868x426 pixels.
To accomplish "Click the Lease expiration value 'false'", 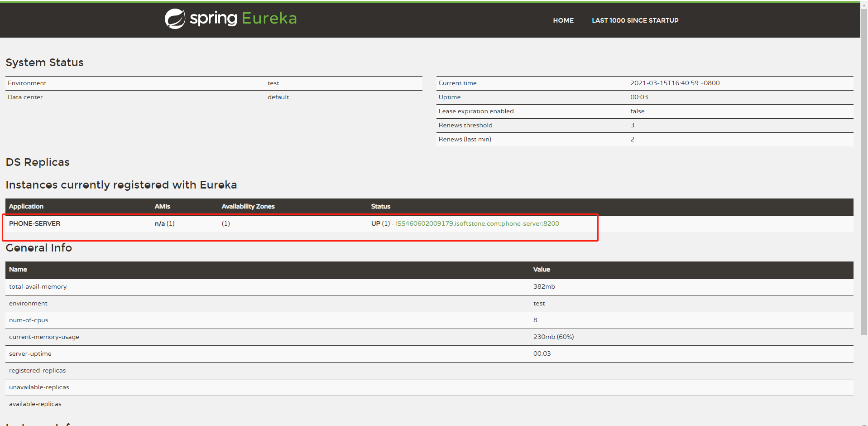I will click(x=637, y=111).
